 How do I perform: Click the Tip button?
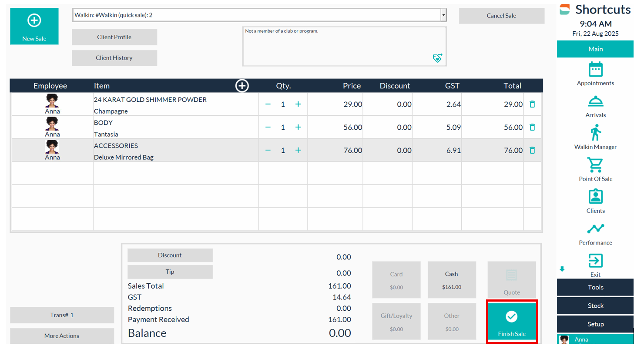170,272
